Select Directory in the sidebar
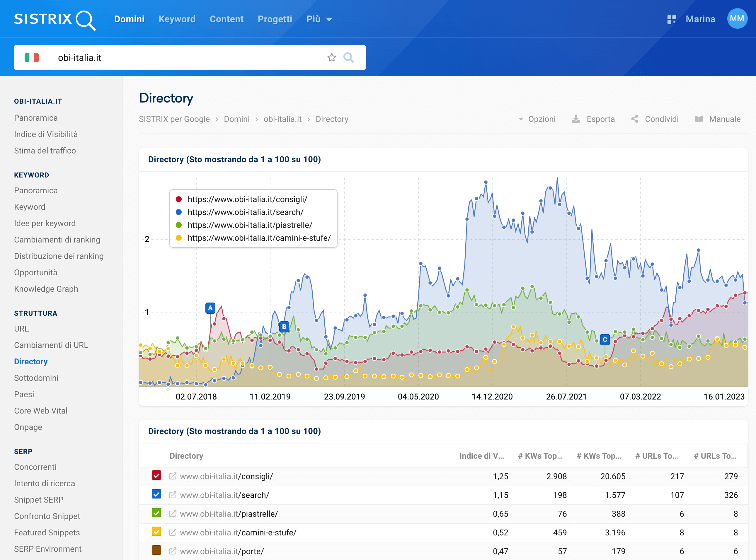 coord(31,362)
